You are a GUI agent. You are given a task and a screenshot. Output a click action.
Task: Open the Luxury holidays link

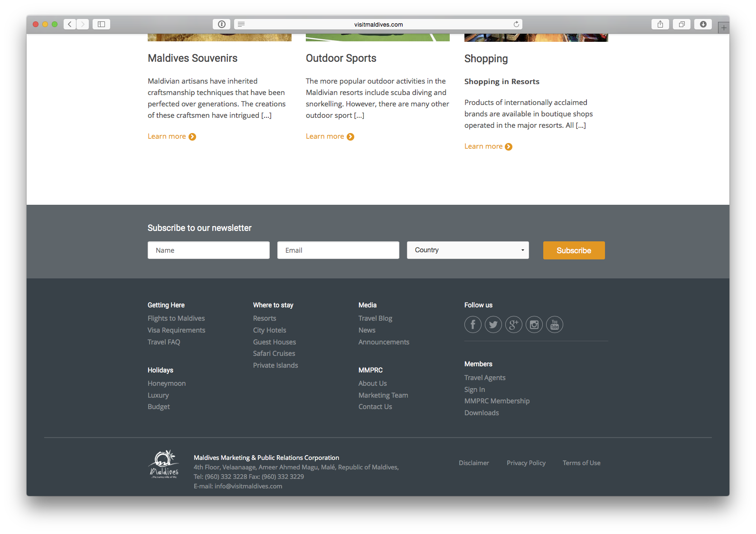[x=158, y=395]
